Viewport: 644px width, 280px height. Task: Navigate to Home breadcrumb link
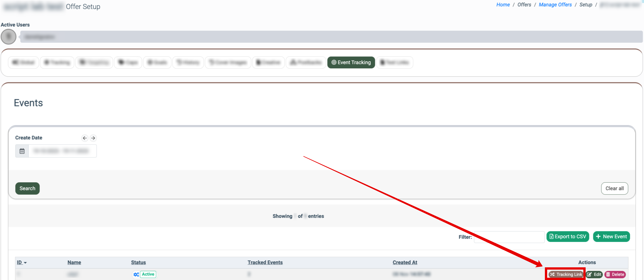coord(503,5)
